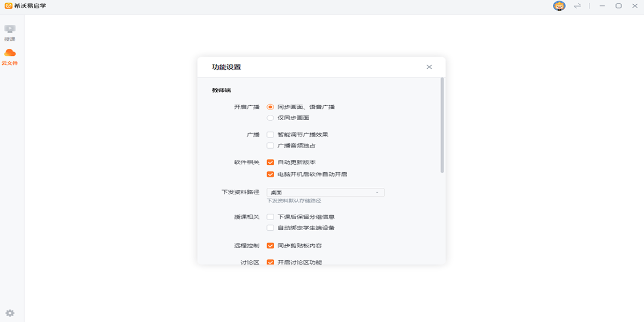This screenshot has width=644, height=322.
Task: Enable 自动绑定学生端设备 checkbox
Action: 270,228
